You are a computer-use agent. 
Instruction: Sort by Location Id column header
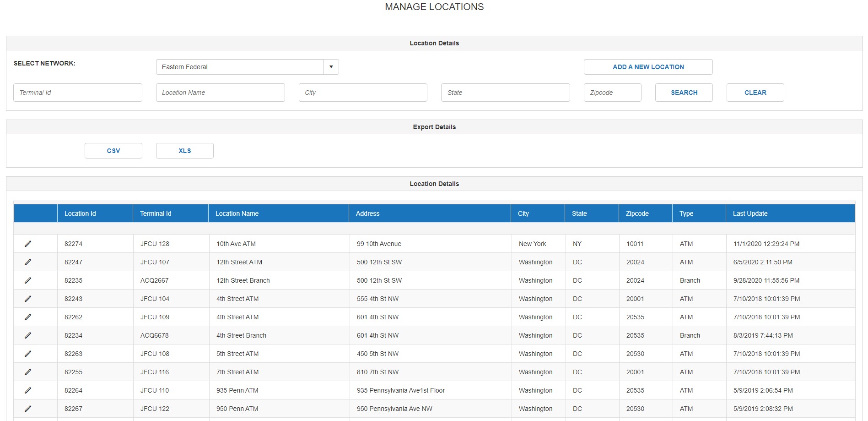(x=95, y=213)
